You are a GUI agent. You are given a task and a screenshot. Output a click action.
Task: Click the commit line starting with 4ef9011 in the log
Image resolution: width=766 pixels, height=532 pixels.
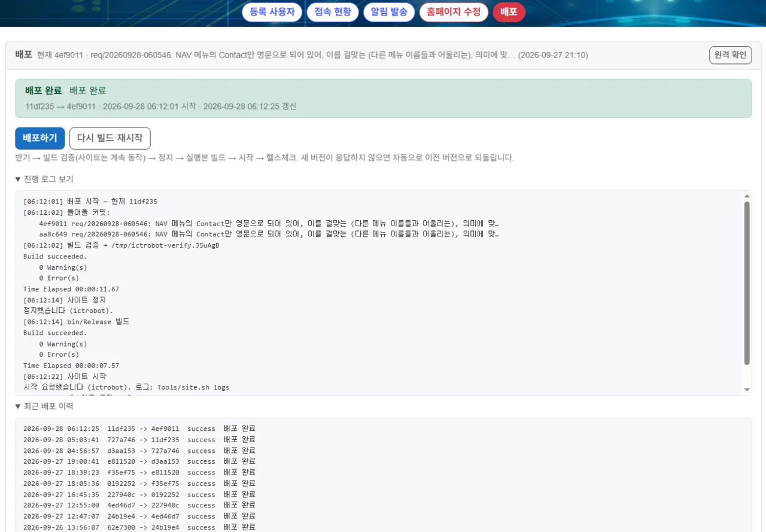[x=269, y=223]
